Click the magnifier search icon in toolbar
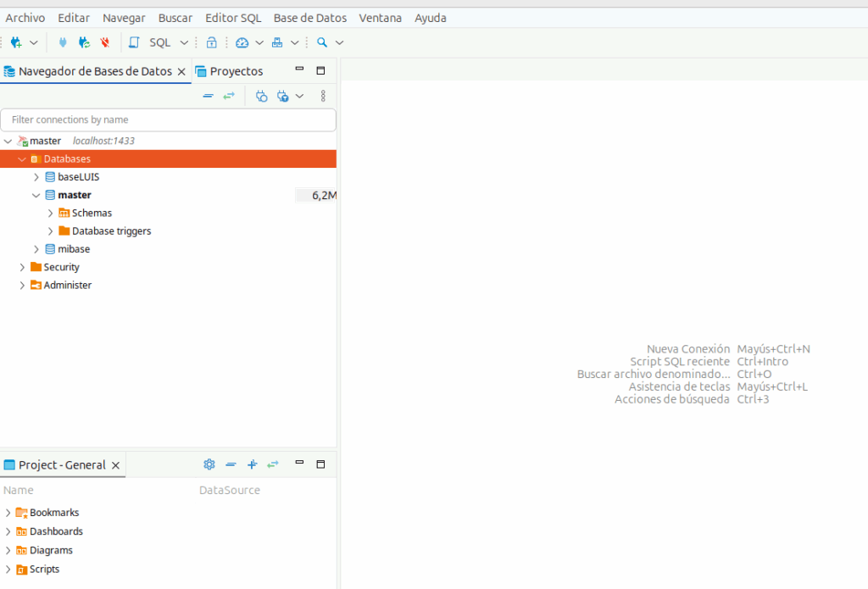868x589 pixels. (x=322, y=42)
